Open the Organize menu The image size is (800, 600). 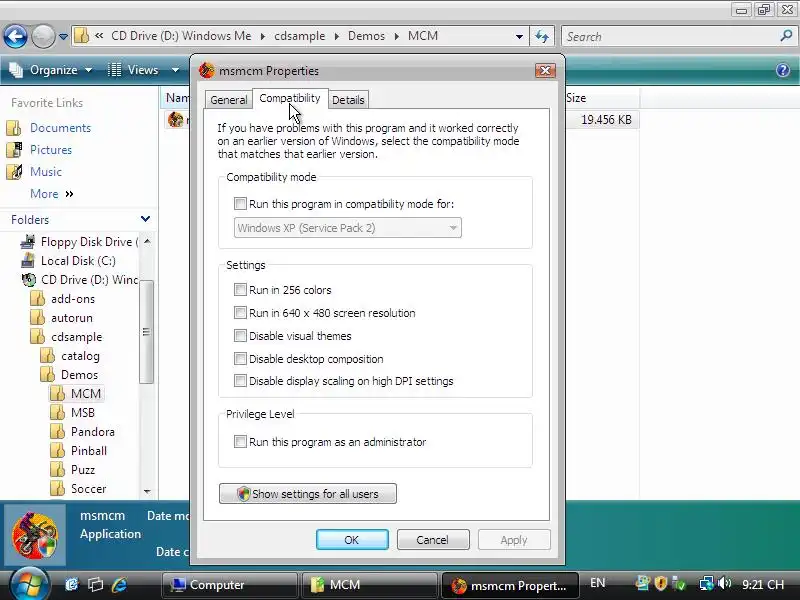(x=51, y=70)
